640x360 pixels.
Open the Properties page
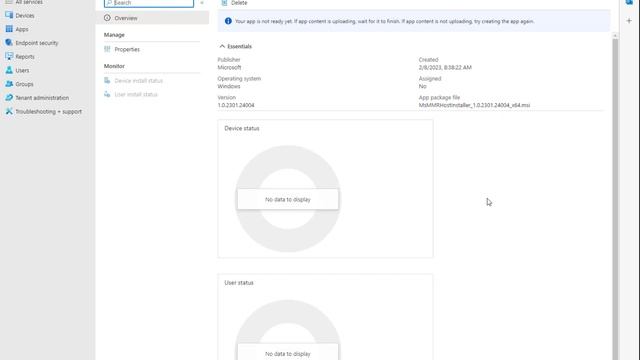coord(127,49)
